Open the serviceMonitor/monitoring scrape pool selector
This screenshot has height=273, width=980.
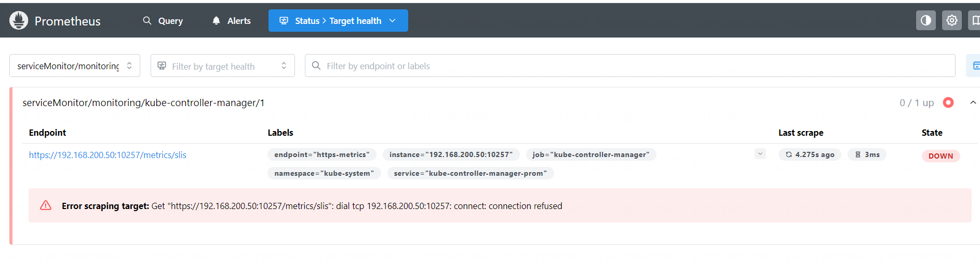click(x=75, y=66)
